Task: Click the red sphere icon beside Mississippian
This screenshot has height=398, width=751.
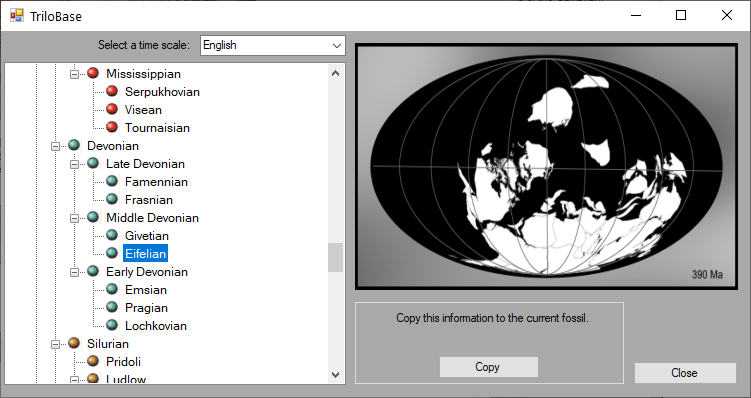Action: coord(93,73)
